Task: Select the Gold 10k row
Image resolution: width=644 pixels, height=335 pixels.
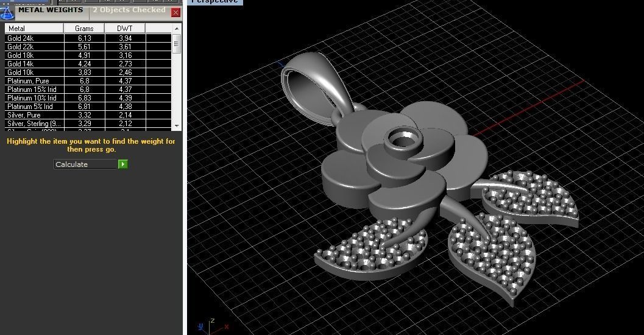Action: [x=88, y=72]
